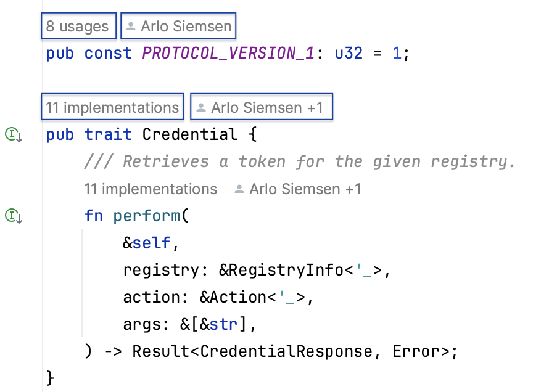549x392 pixels.
Task: Open the 8 usages hint for PROTOCOL_VERSION_1
Action: pos(78,26)
